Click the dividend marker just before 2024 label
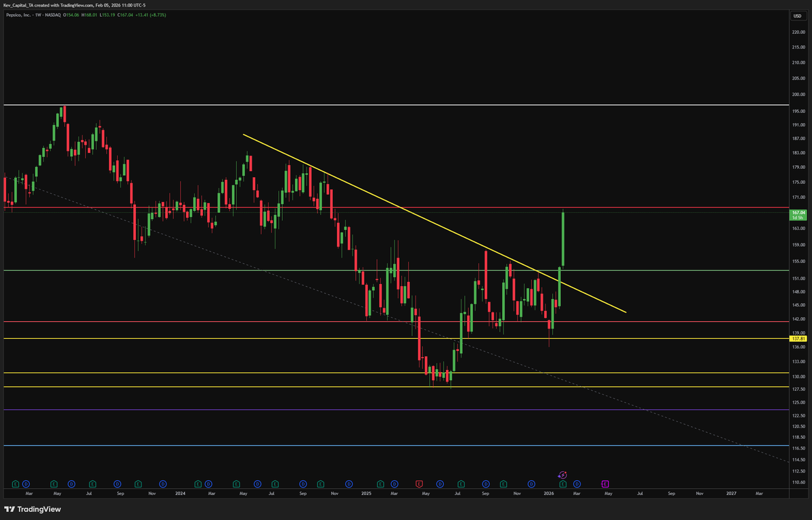This screenshot has width=812, height=520. (x=163, y=483)
